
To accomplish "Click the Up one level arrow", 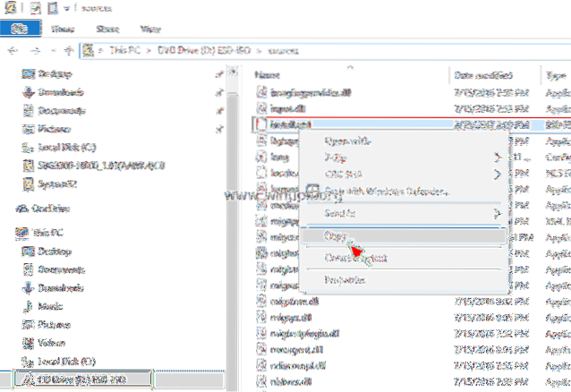I will (x=67, y=51).
